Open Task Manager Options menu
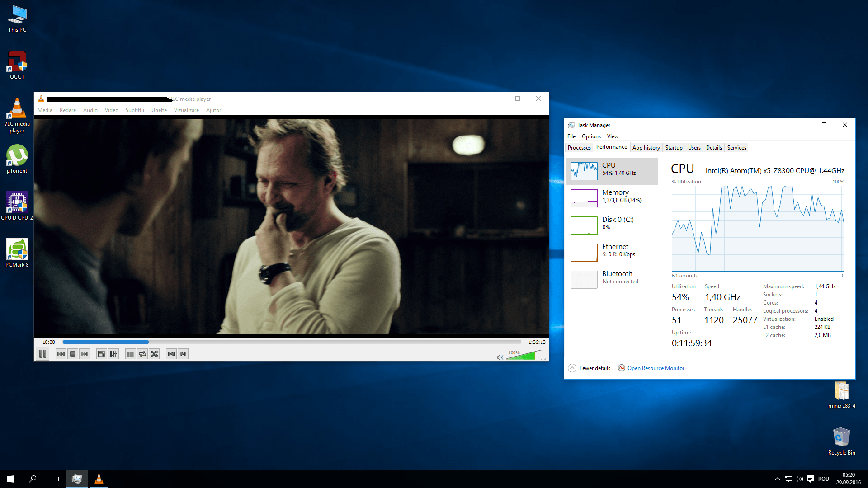Viewport: 868px width, 488px height. point(591,136)
